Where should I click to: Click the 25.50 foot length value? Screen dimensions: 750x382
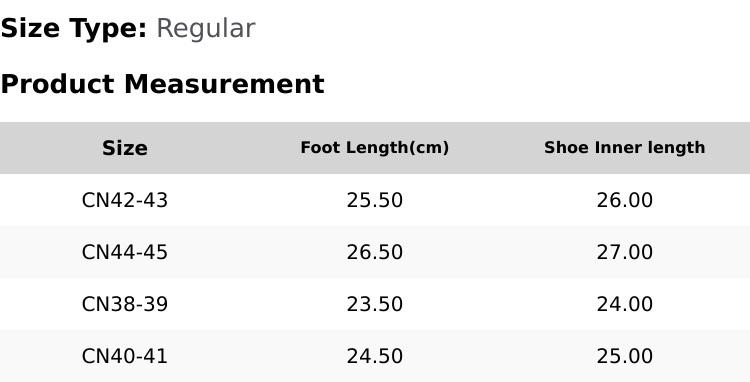coord(375,200)
